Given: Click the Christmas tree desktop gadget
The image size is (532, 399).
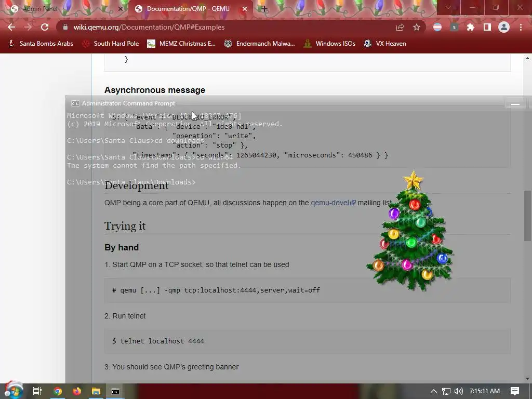Looking at the screenshot, I should point(410,231).
